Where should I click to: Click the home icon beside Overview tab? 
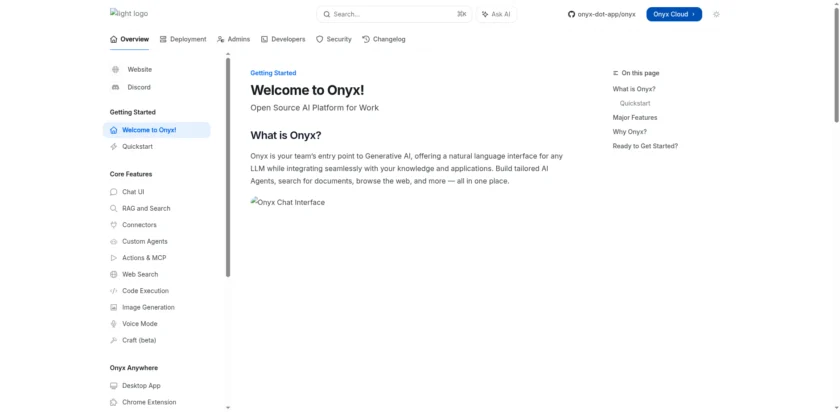click(113, 39)
